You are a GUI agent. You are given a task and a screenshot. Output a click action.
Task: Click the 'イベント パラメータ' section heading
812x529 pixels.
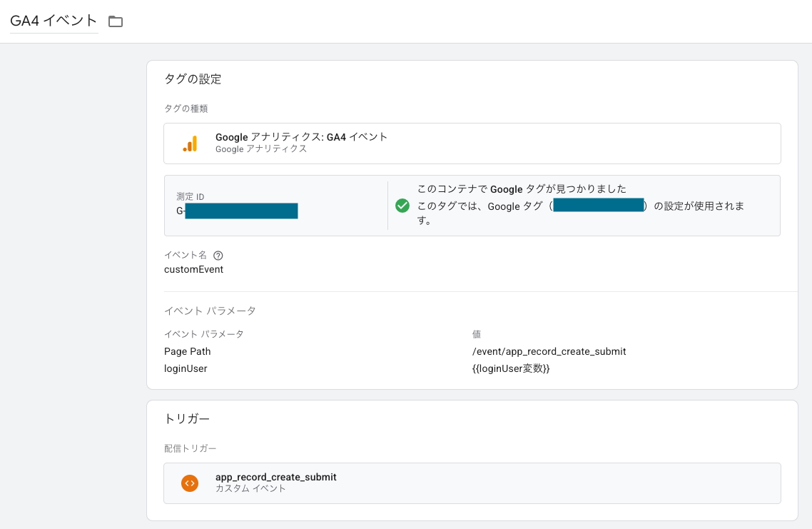tap(210, 311)
